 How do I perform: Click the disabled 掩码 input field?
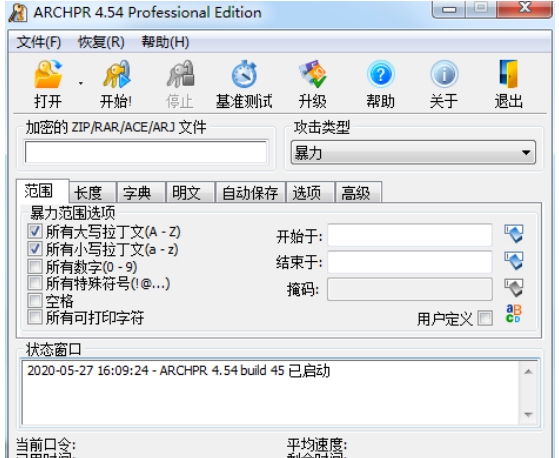coord(410,289)
